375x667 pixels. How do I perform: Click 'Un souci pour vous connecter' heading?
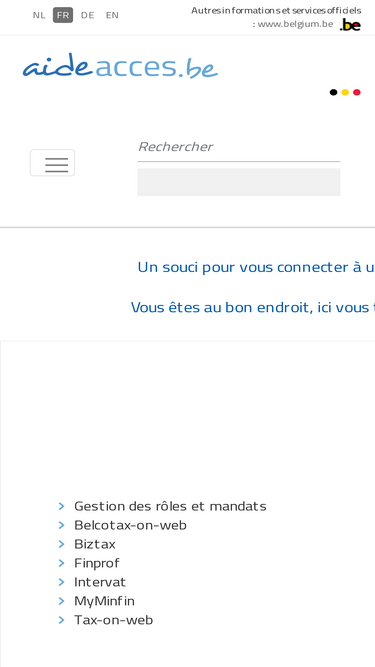(x=256, y=267)
